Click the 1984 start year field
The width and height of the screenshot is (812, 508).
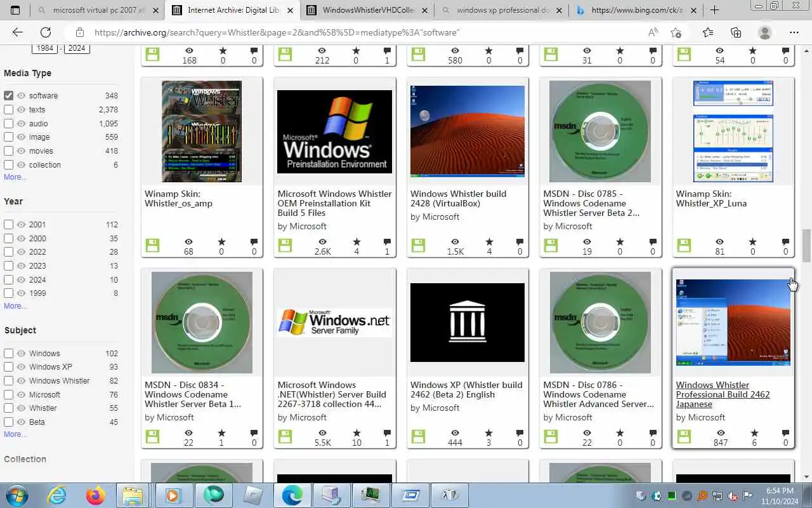click(45, 48)
